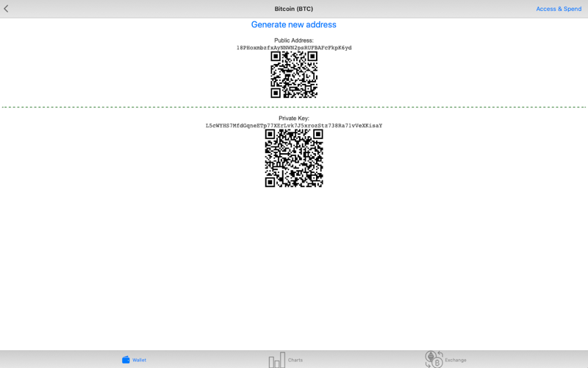The width and height of the screenshot is (588, 368).
Task: Switch to the Exchange tab label
Action: click(456, 360)
